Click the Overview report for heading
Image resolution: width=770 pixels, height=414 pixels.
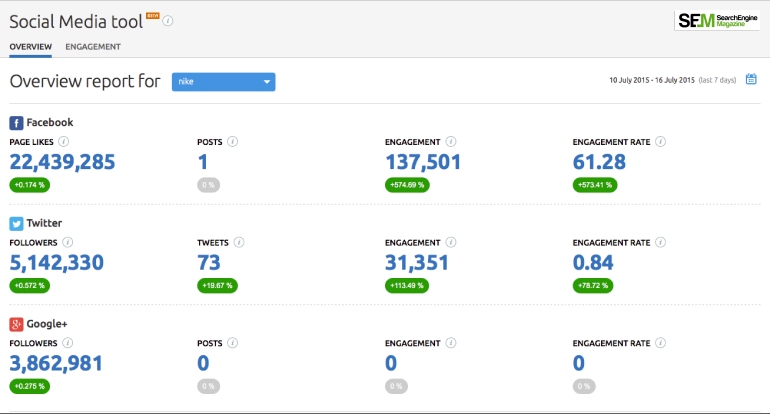pyautogui.click(x=85, y=81)
